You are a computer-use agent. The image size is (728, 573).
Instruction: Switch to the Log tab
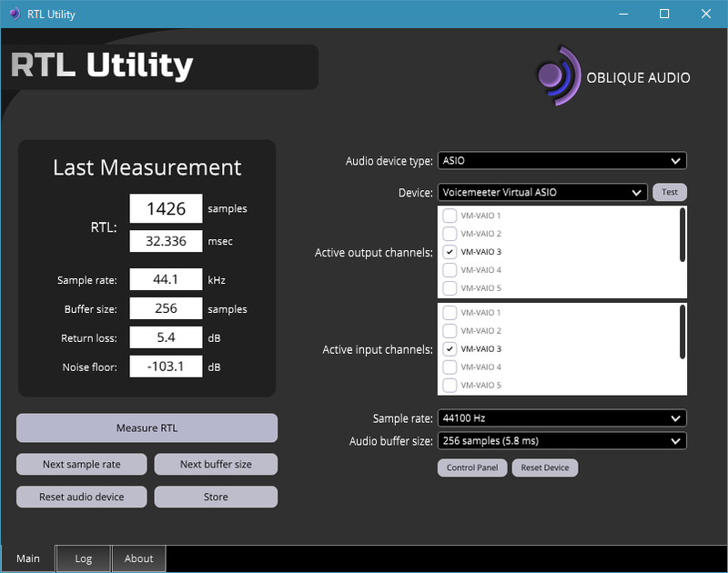pyautogui.click(x=84, y=558)
